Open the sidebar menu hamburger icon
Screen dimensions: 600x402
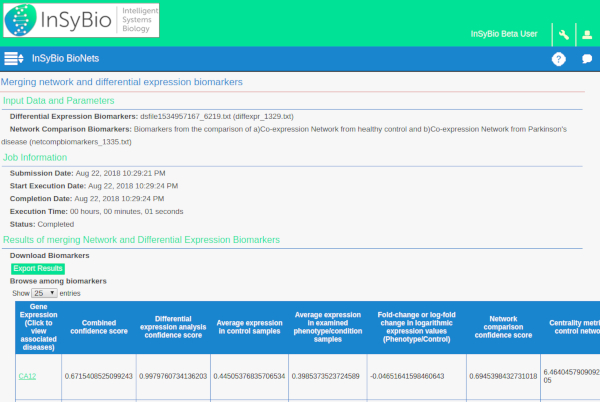14,58
